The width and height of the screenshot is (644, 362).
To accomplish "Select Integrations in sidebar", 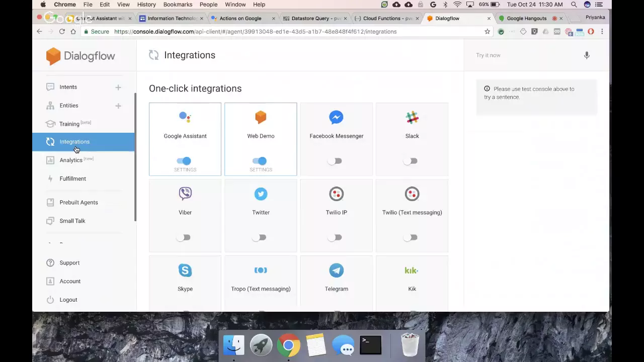I will coord(84,142).
